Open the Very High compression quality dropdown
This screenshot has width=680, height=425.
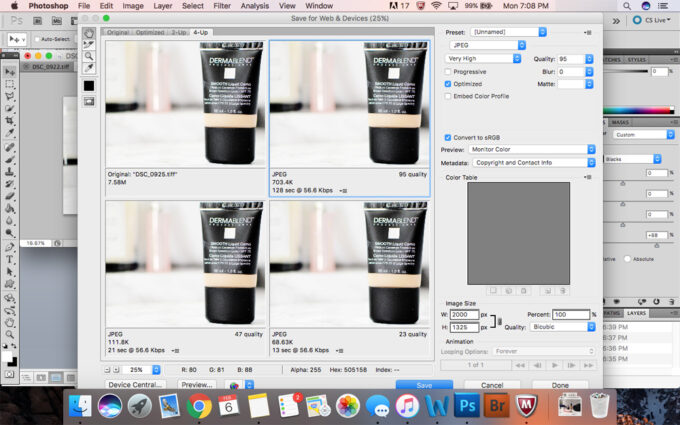[x=483, y=58]
